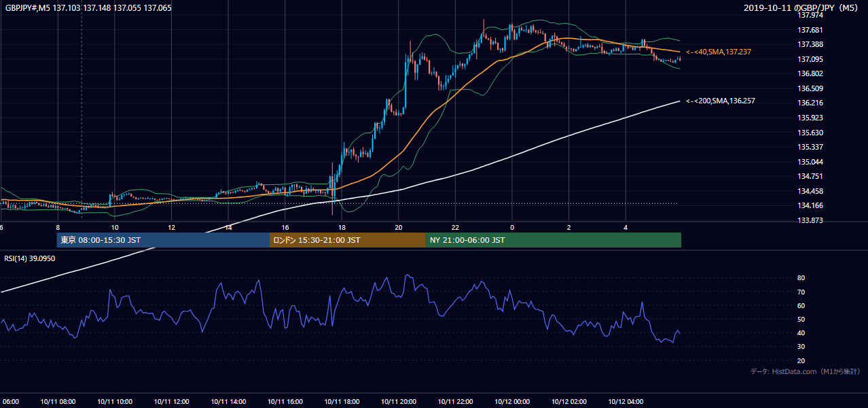868x408 pixels.
Task: Click the 134.751 price axis label
Action: [x=810, y=176]
